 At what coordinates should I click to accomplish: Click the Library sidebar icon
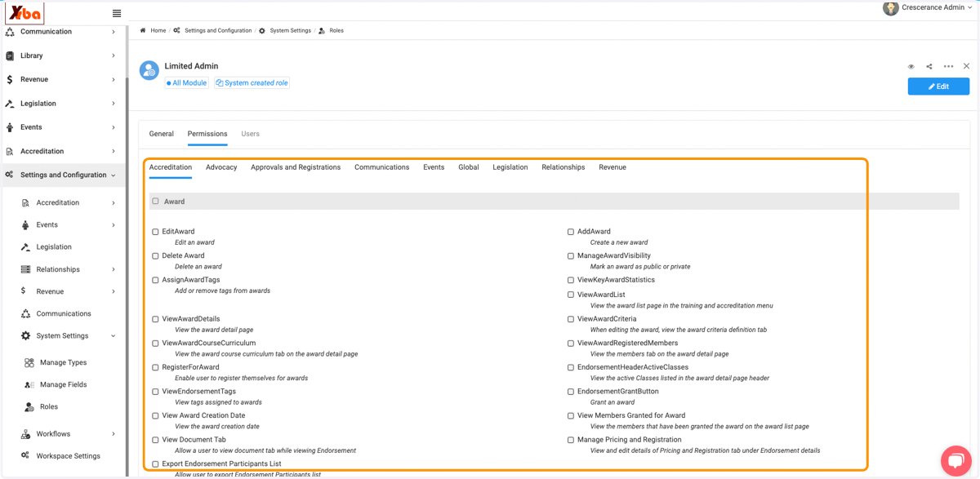click(x=10, y=55)
